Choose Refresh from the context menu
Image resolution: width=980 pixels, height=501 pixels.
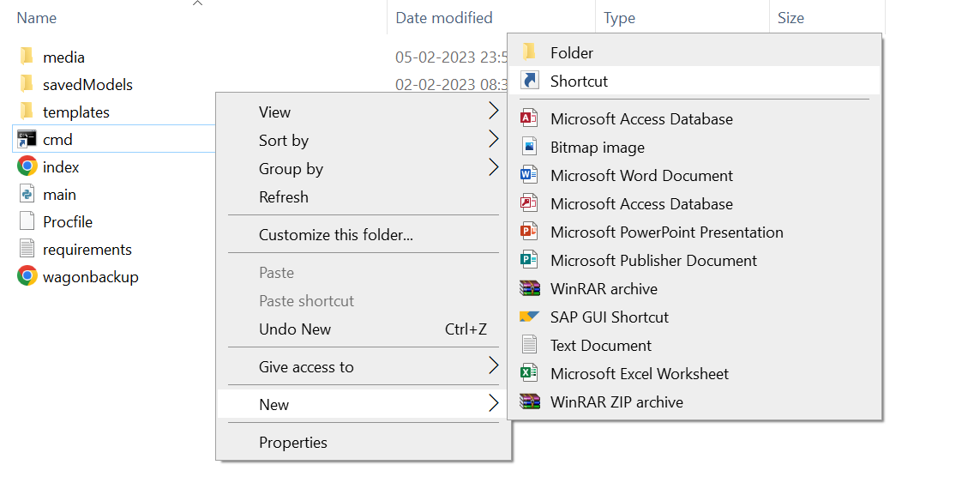[x=284, y=196]
